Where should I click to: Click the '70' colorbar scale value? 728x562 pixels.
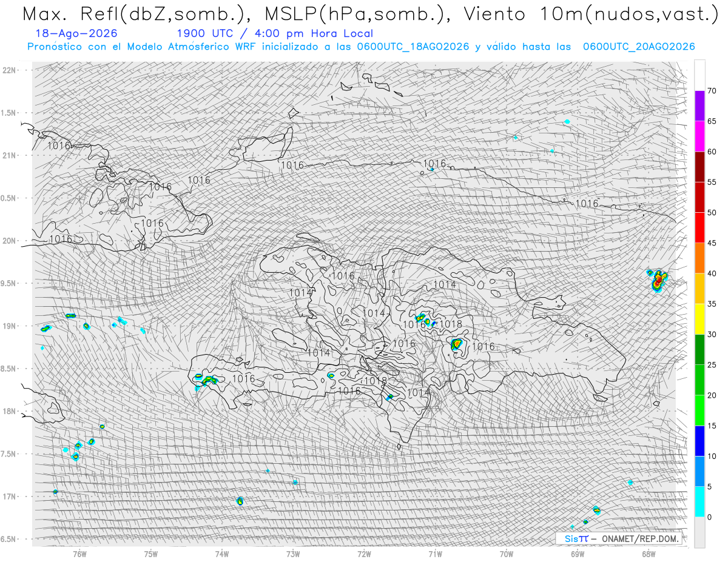[712, 91]
